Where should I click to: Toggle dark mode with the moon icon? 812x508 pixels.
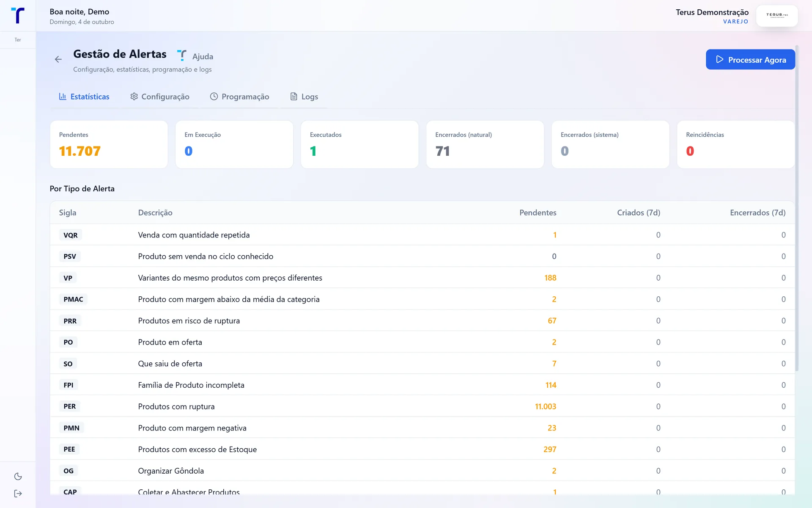(x=18, y=477)
